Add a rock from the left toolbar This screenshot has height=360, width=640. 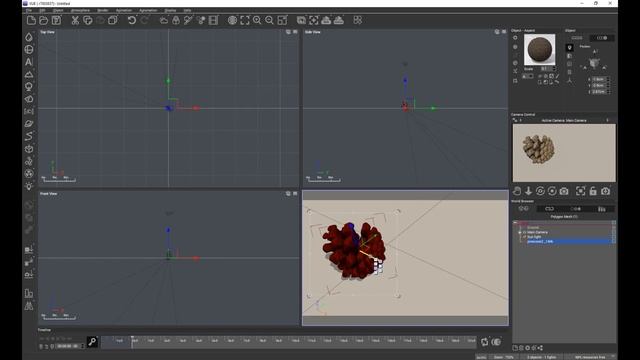(x=29, y=99)
